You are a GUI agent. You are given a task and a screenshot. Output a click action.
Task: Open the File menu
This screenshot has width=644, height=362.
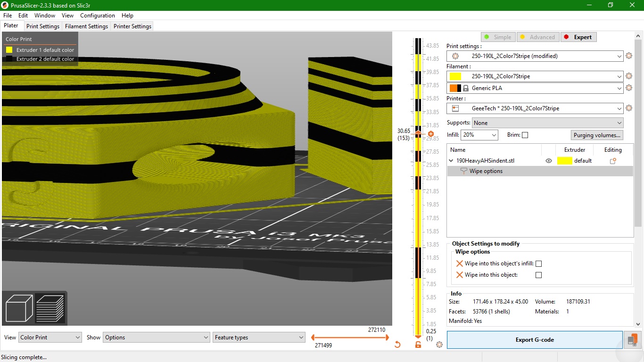(8, 16)
